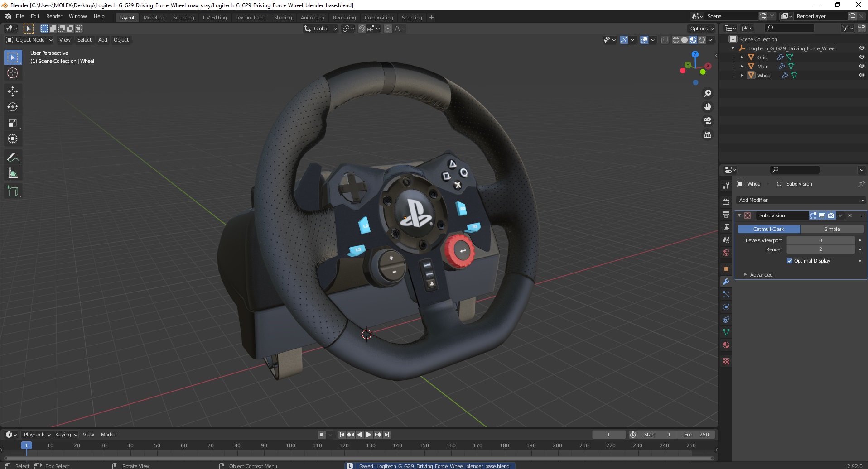Switch to Modeling workspace tab
The height and width of the screenshot is (469, 868).
coord(154,18)
